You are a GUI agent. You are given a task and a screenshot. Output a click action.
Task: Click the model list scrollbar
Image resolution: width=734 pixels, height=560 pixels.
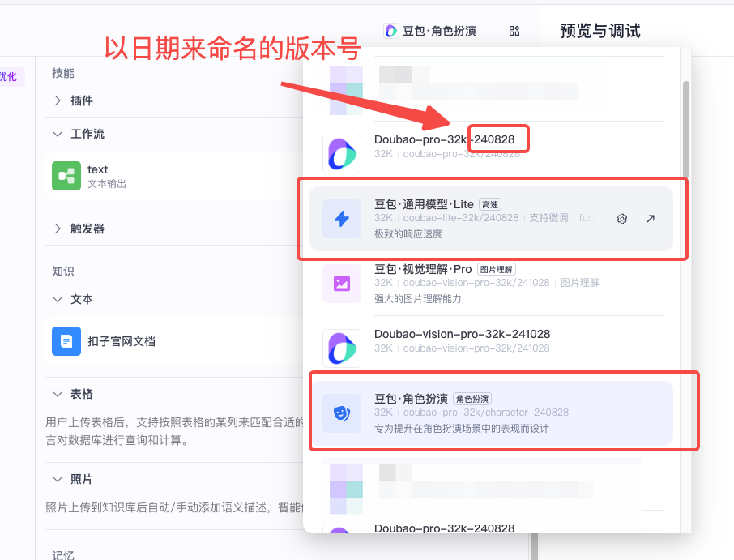pos(685,129)
